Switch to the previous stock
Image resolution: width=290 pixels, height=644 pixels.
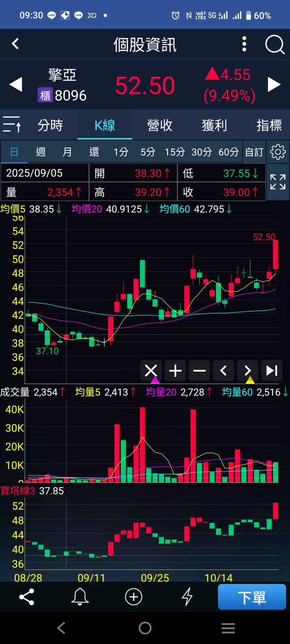pyautogui.click(x=16, y=85)
